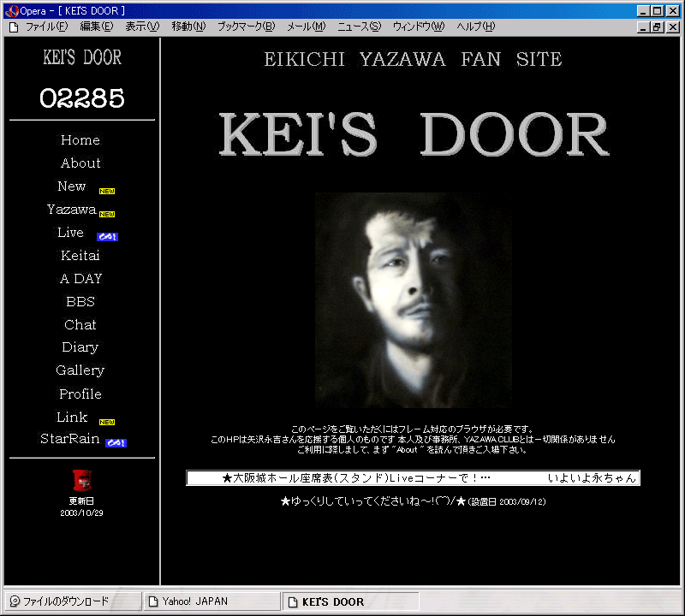Click the document icon left of the ファイル menu
The width and height of the screenshot is (685, 616).
[14, 27]
